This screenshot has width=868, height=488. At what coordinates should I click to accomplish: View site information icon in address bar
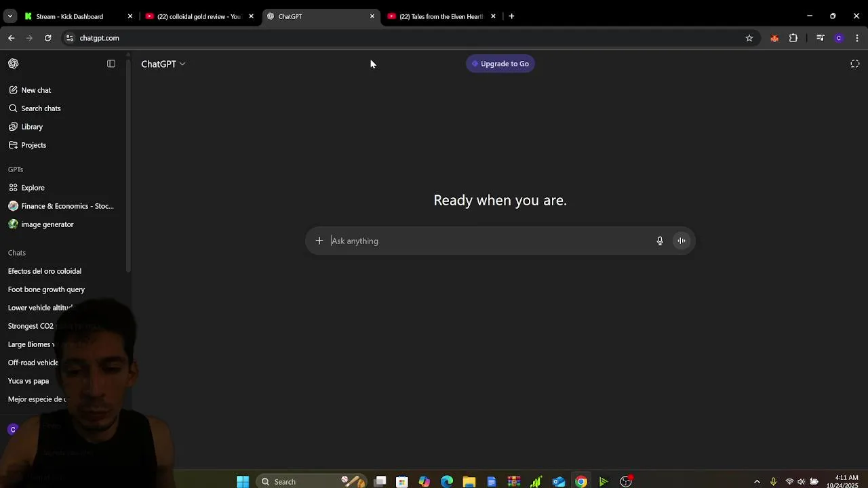tap(69, 38)
